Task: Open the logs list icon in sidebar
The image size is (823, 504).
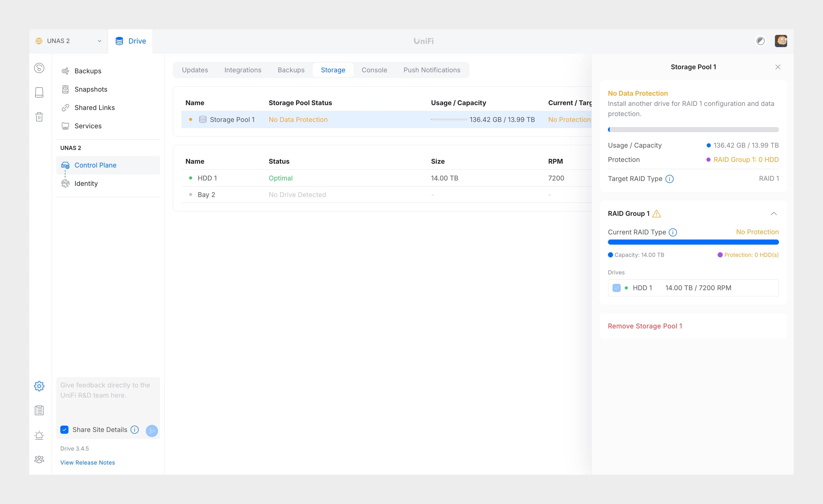Action: 39,411
